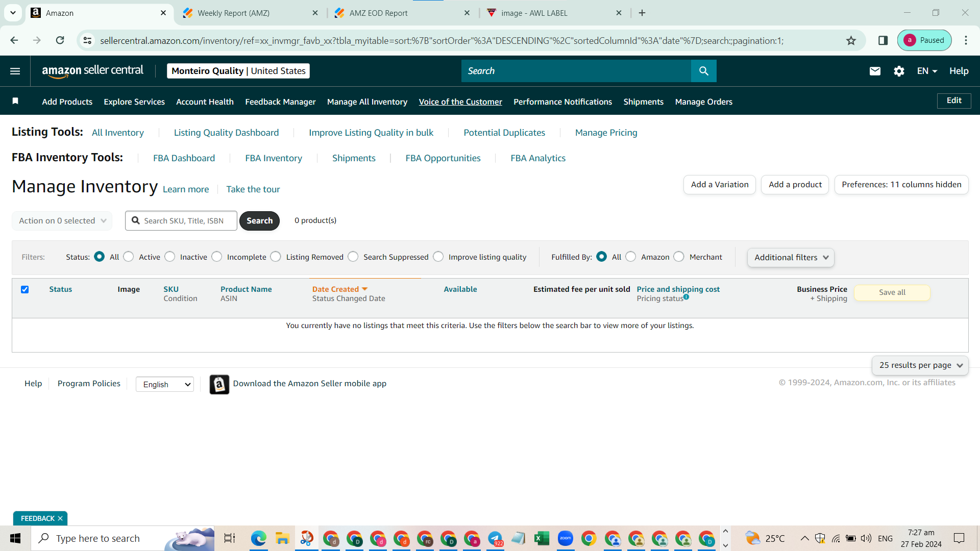Expand Action on 0 selected dropdown
Image resolution: width=980 pixels, height=551 pixels.
coord(62,221)
